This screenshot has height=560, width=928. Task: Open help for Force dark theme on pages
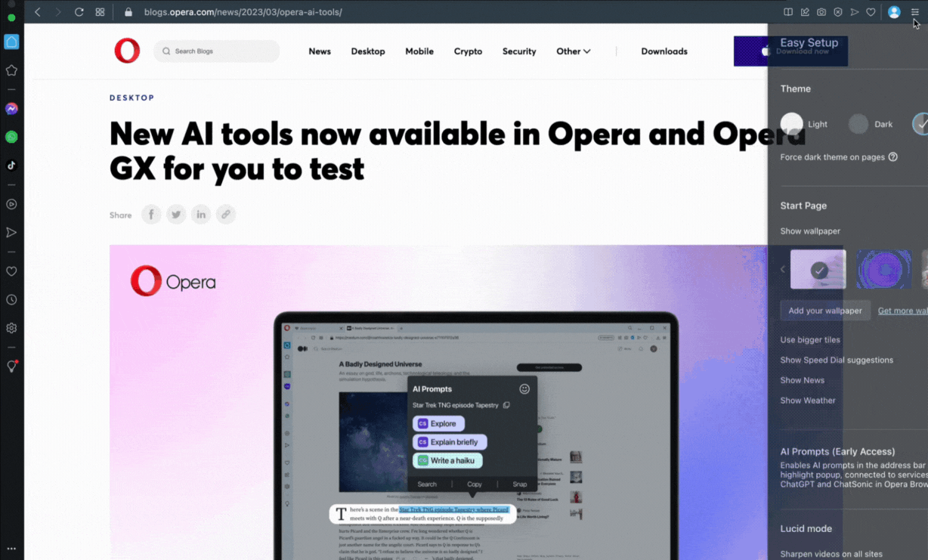click(x=893, y=157)
